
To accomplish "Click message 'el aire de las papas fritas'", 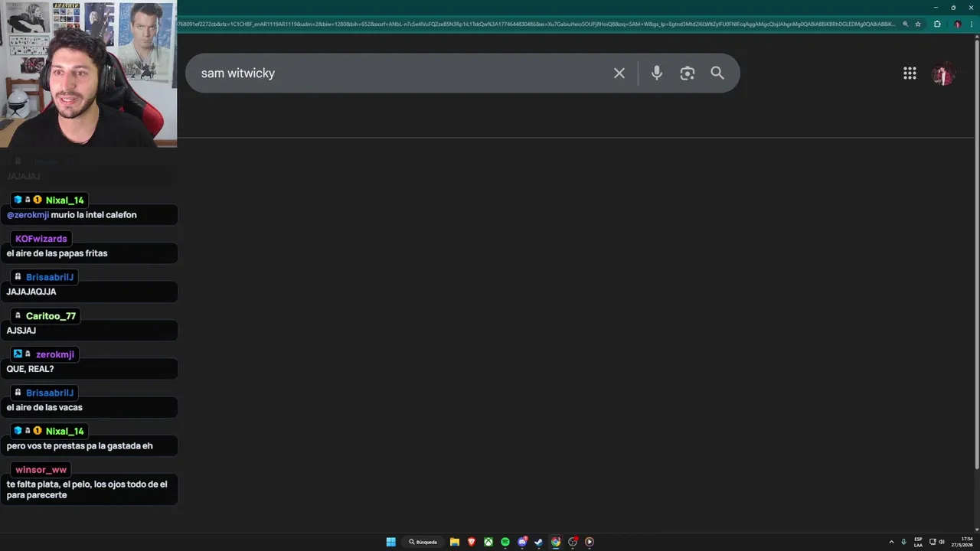I will click(57, 253).
